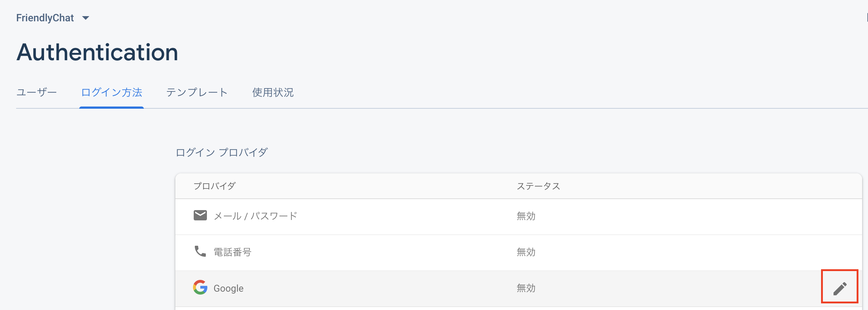Click the プロバイダ column header

(x=214, y=186)
